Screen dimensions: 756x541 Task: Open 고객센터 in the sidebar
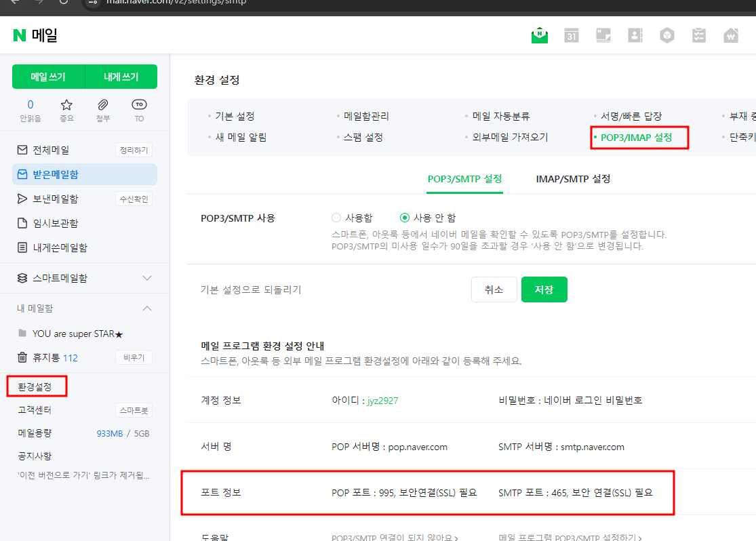coord(35,410)
